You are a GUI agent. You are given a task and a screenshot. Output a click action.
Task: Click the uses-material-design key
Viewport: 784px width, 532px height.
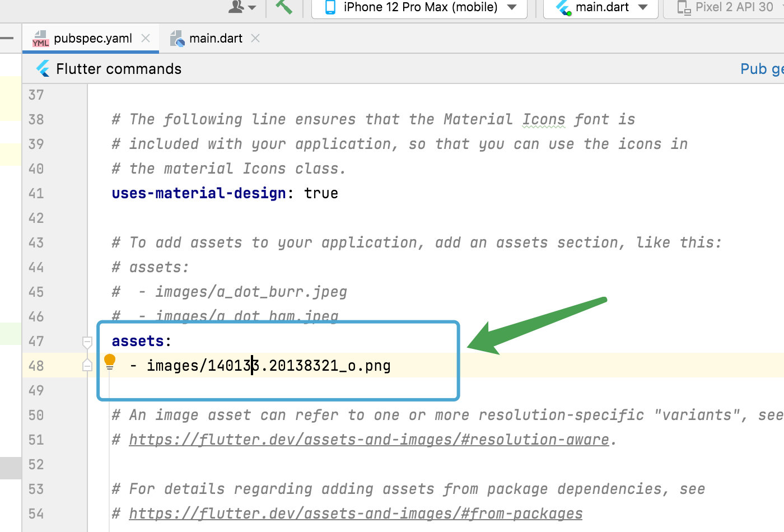click(x=199, y=193)
